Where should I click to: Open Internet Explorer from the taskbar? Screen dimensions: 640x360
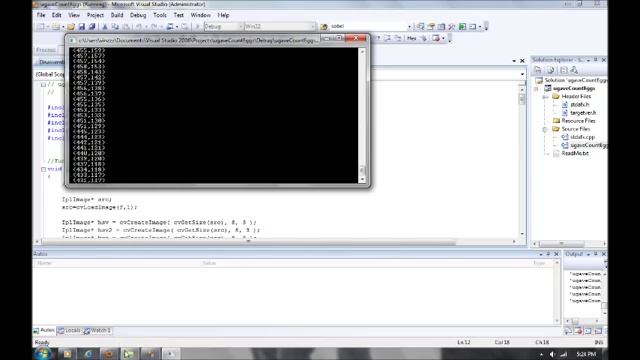tap(88, 354)
